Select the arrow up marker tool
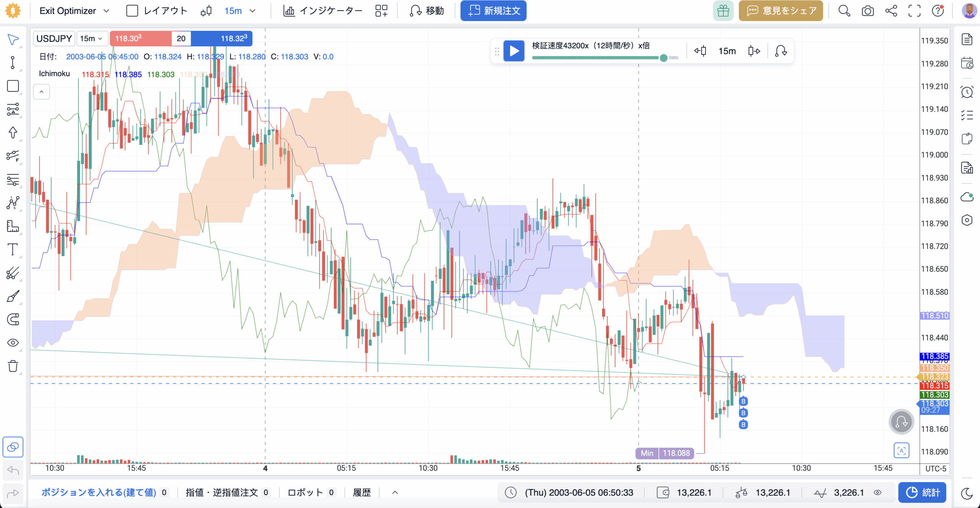980x508 pixels. tap(13, 132)
